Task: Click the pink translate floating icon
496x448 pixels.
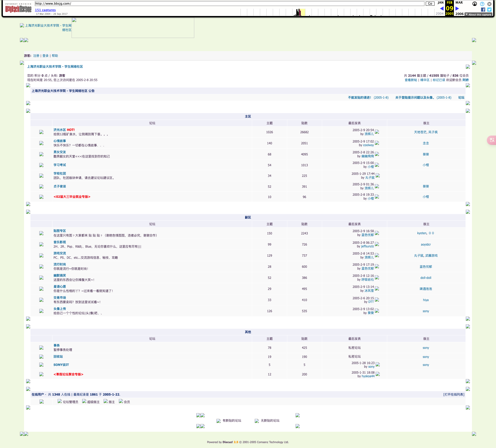Action: (x=491, y=140)
